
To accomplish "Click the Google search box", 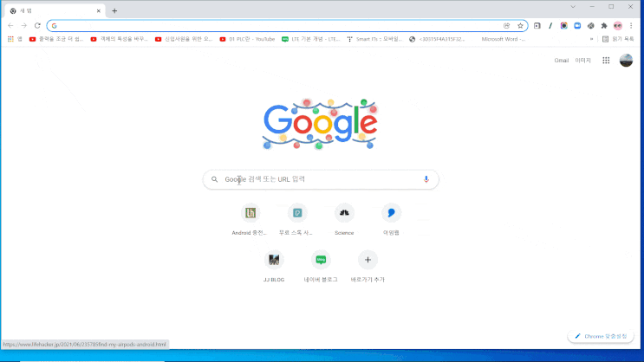I will click(321, 179).
